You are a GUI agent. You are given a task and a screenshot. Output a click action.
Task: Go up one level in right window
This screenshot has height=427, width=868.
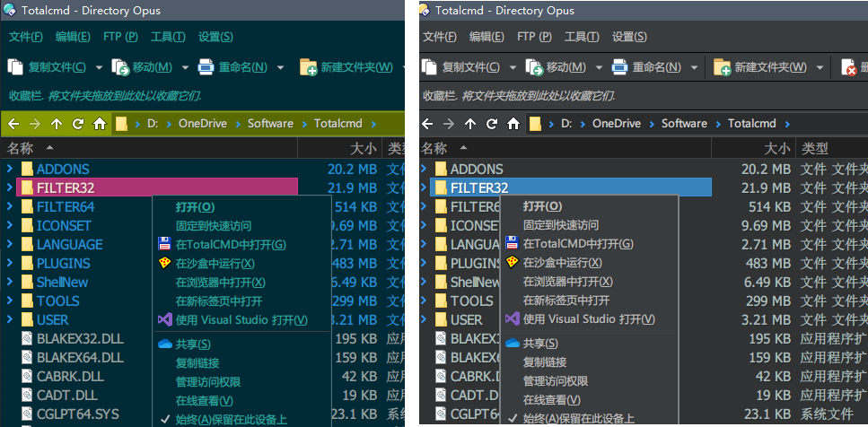click(470, 124)
